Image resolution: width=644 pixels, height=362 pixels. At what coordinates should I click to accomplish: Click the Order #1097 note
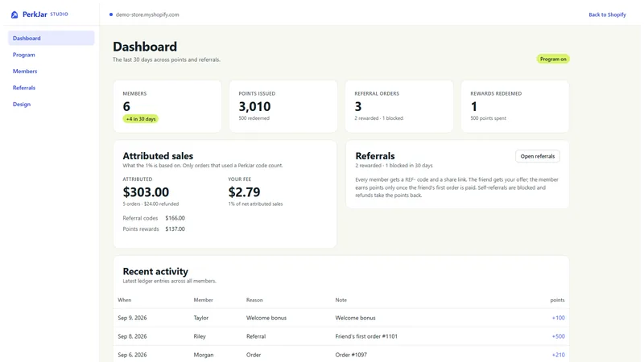point(351,355)
